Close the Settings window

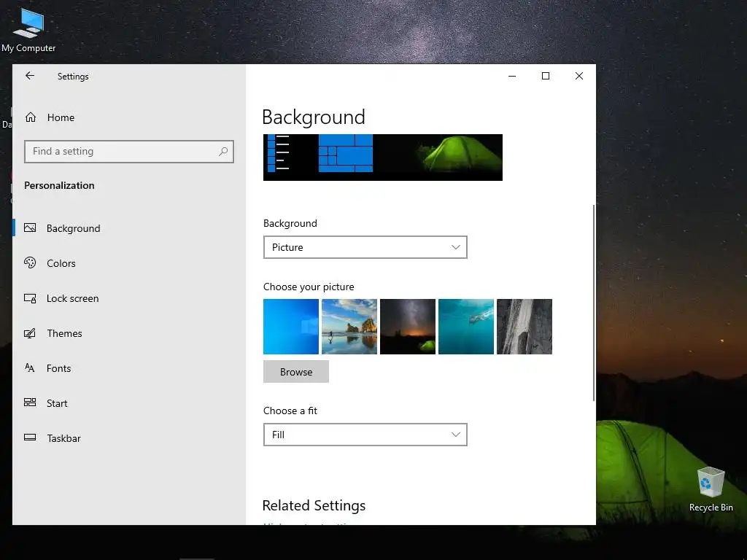tap(578, 76)
